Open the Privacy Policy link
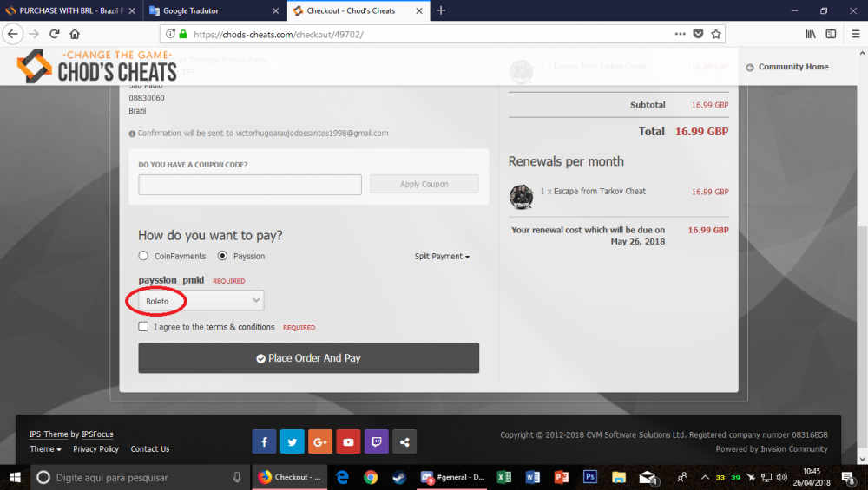This screenshot has height=490, width=868. pos(95,448)
